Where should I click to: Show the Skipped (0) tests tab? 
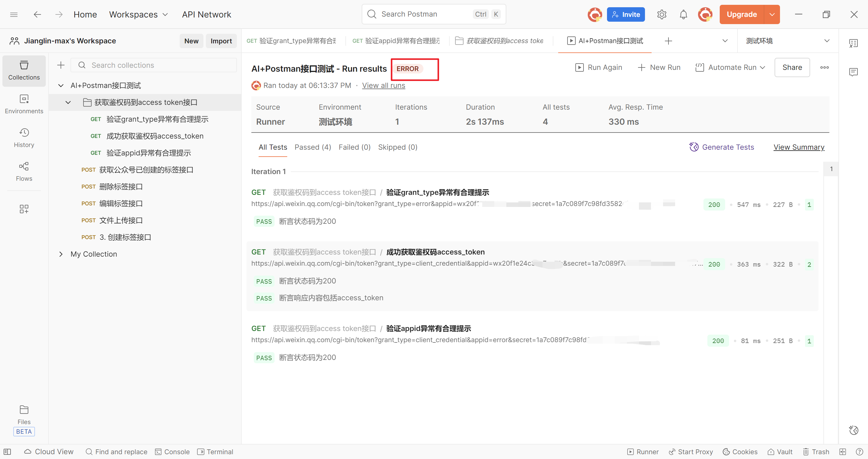tap(398, 147)
